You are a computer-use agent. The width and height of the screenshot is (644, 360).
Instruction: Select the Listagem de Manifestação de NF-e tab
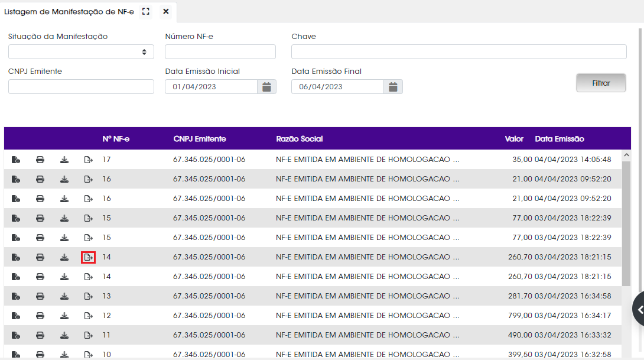(x=69, y=11)
